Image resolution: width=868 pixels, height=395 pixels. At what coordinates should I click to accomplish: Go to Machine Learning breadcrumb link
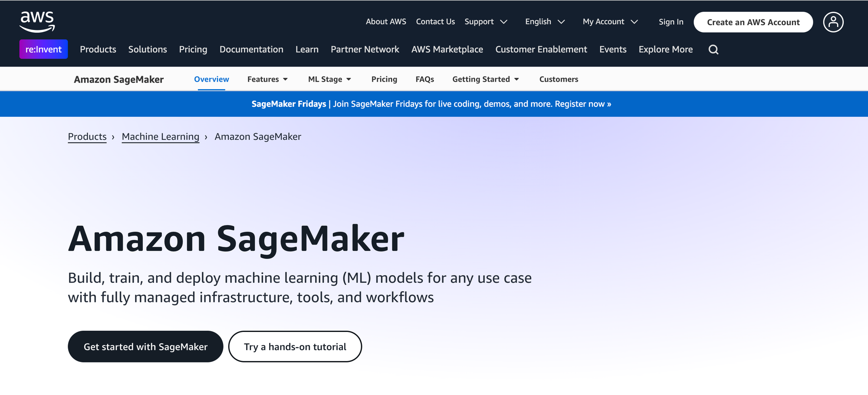(x=161, y=136)
